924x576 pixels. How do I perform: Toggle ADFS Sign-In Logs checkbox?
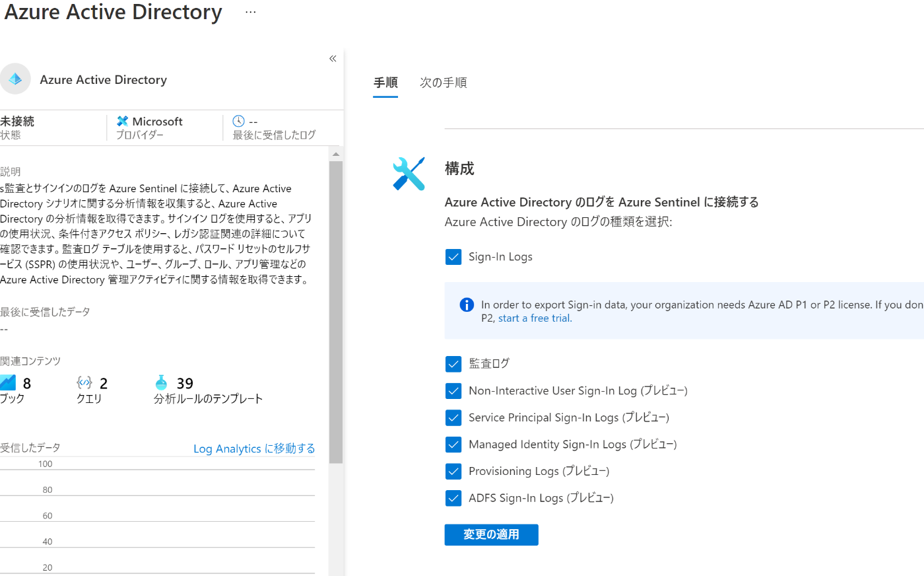[453, 498]
